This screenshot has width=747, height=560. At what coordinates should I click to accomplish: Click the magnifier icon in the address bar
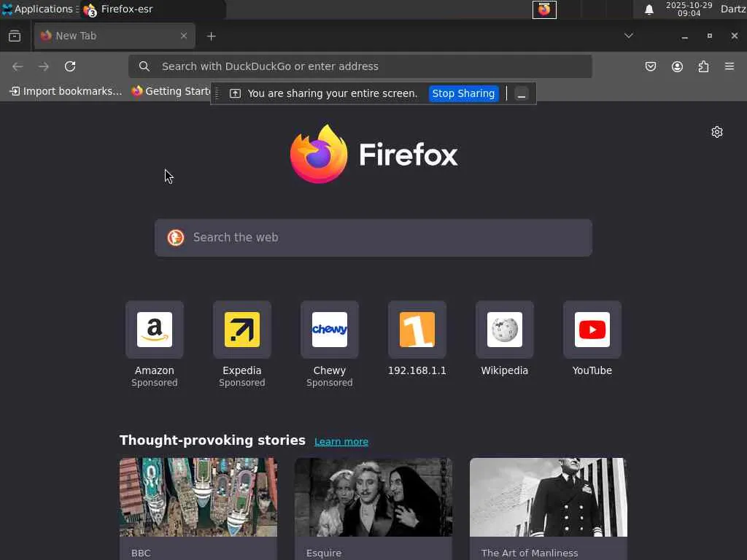[x=144, y=66]
